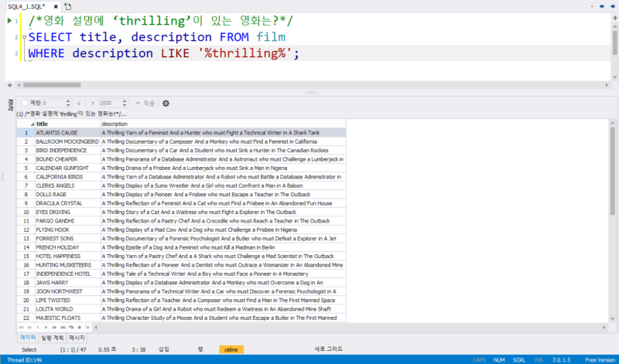The width and height of the screenshot is (619, 364).
Task: Go to first record navigation icon
Action: 21,328
